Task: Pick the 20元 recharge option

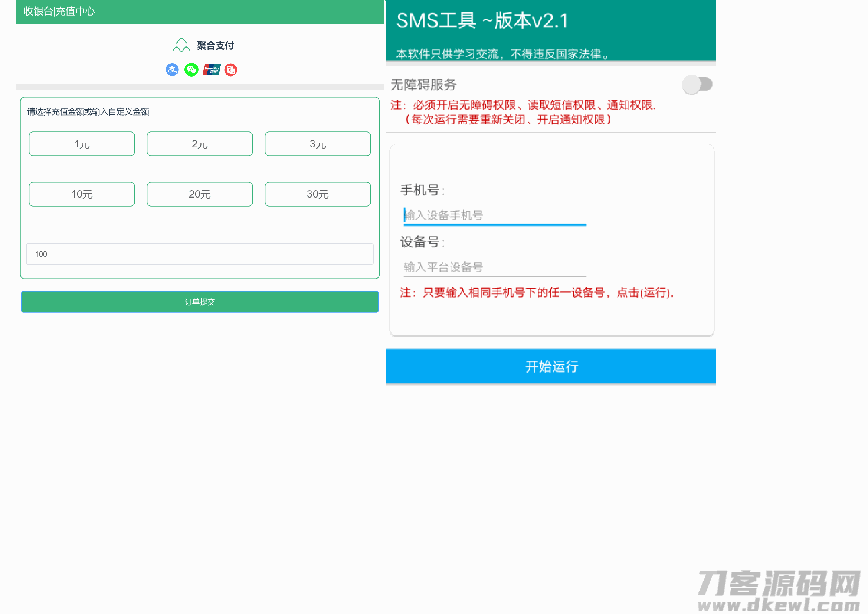Action: [200, 194]
